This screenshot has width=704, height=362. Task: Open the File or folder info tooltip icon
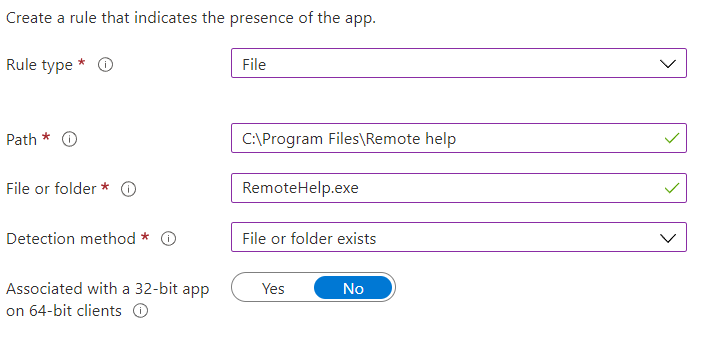click(x=128, y=189)
